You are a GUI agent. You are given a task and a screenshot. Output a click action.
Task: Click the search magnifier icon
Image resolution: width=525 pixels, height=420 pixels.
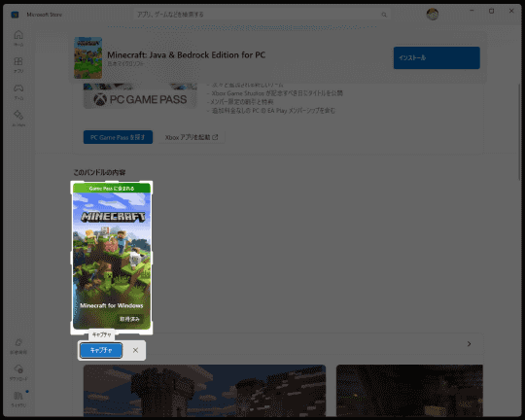[x=384, y=15]
